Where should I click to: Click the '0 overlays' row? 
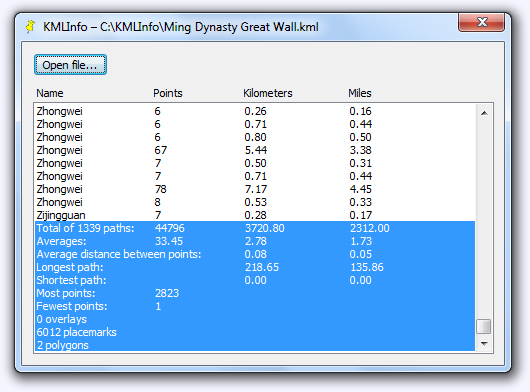pyautogui.click(x=255, y=319)
